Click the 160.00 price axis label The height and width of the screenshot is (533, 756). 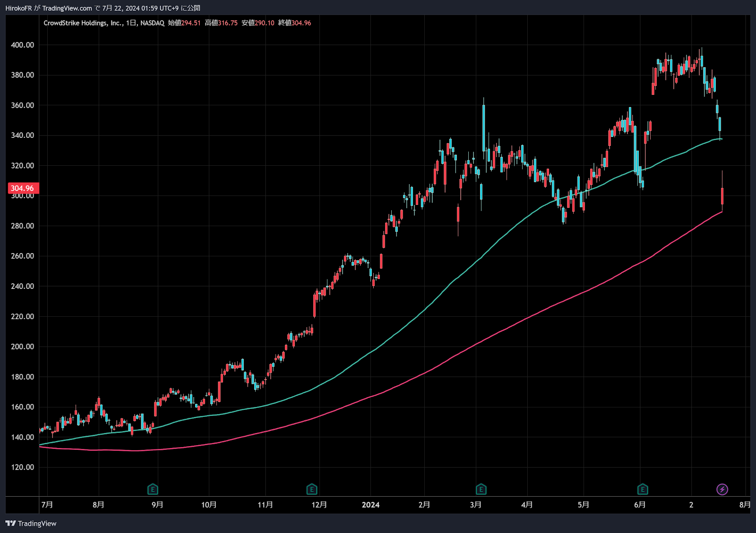pos(23,407)
